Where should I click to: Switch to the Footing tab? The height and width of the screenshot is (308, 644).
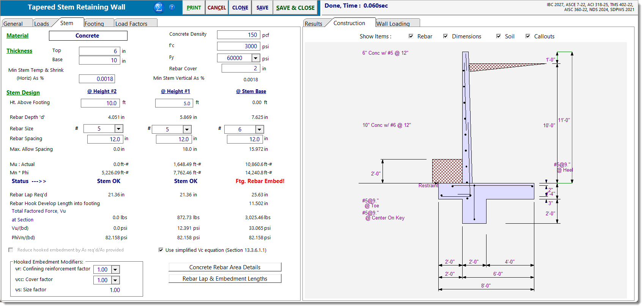[x=94, y=24]
